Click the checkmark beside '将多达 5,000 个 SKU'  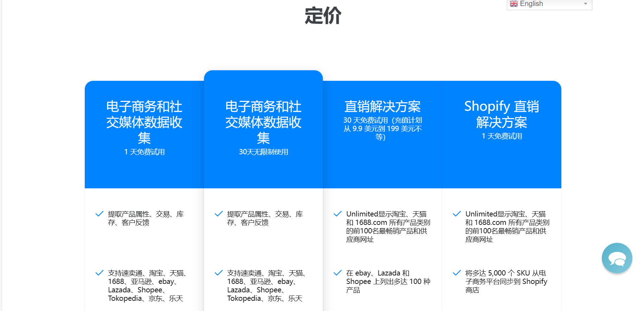point(457,273)
